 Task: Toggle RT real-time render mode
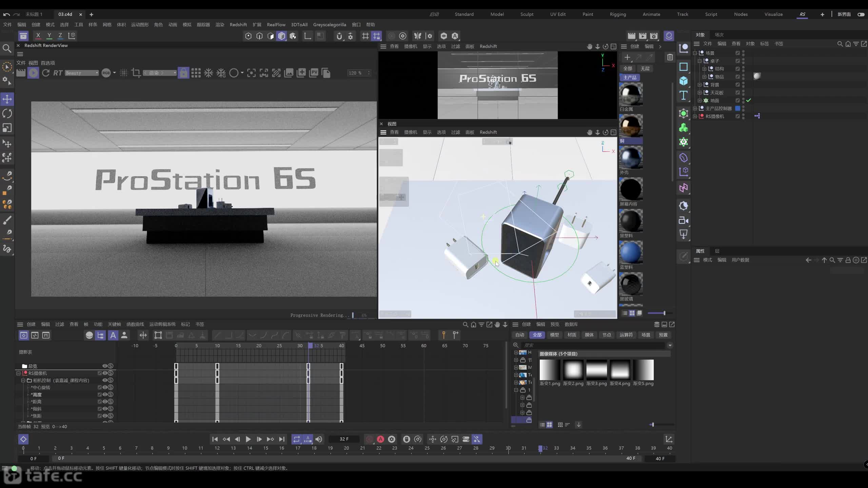click(58, 73)
